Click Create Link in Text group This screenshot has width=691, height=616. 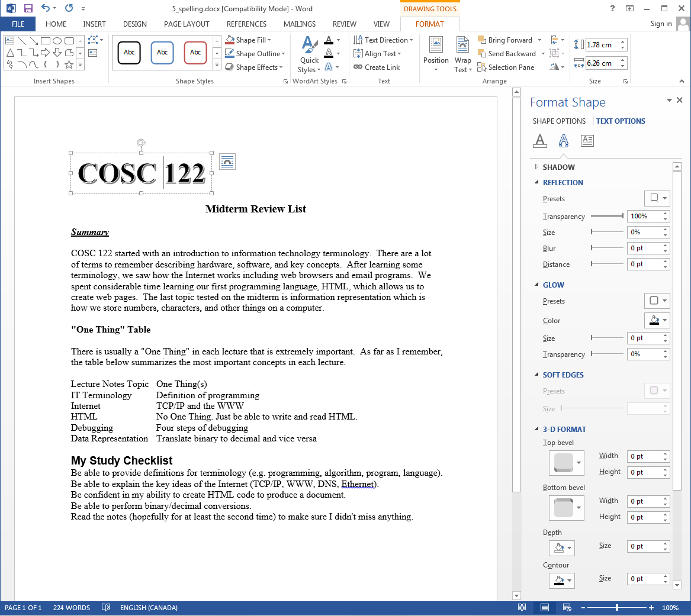377,67
